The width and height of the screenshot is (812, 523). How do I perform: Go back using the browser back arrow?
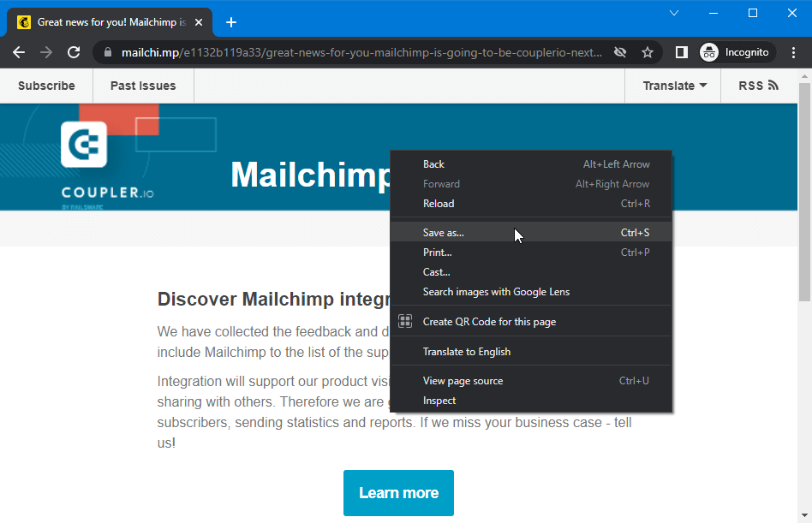click(x=19, y=52)
